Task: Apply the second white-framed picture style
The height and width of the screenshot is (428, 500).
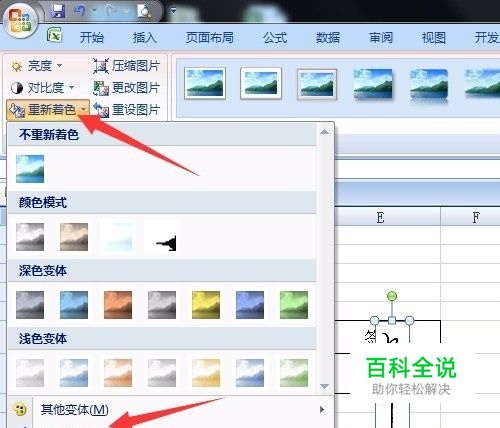Action: [261, 83]
